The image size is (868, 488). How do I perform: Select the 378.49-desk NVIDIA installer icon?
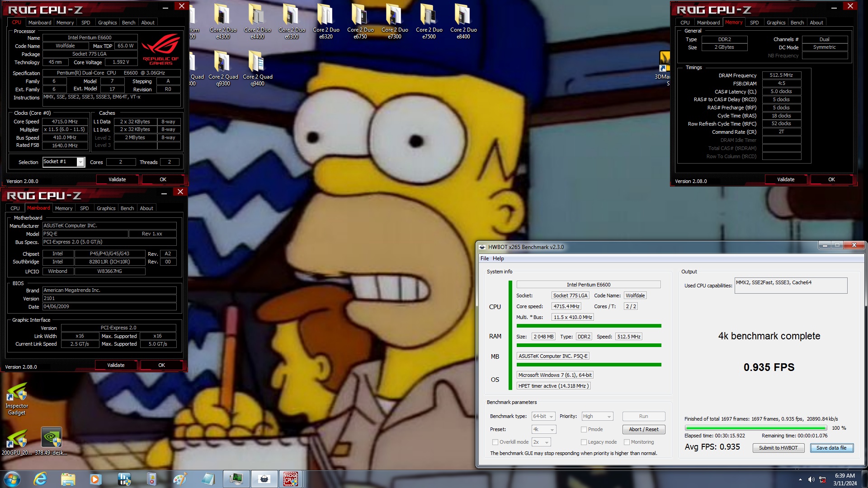point(51,441)
